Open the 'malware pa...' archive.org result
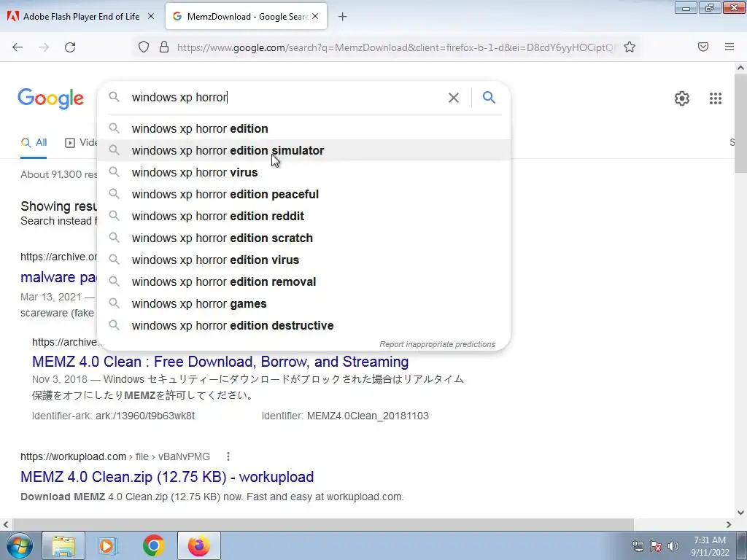 point(58,277)
